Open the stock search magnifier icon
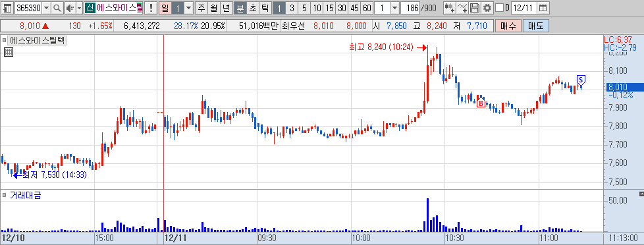This screenshot has height=245, width=644. click(x=57, y=8)
